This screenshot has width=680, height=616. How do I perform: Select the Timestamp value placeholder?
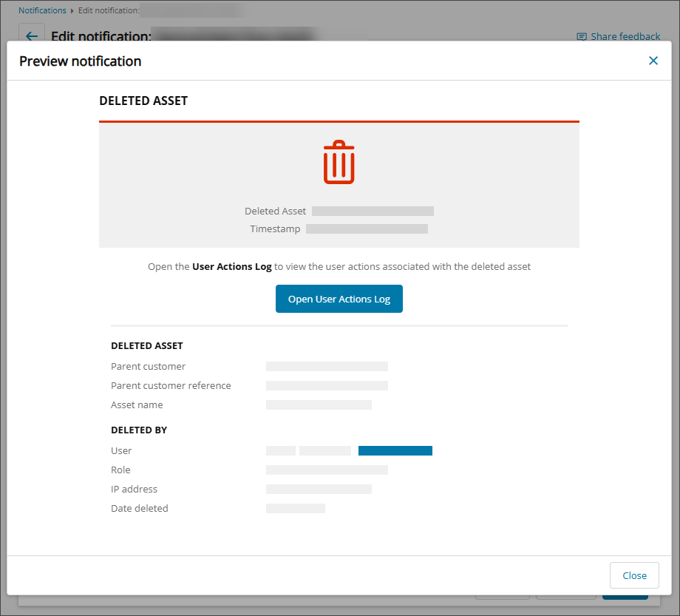pyautogui.click(x=367, y=229)
